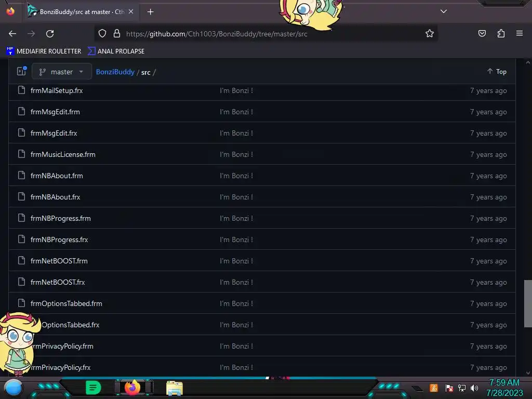Open Java update tray icon
Image resolution: width=532 pixels, height=399 pixels.
434,388
